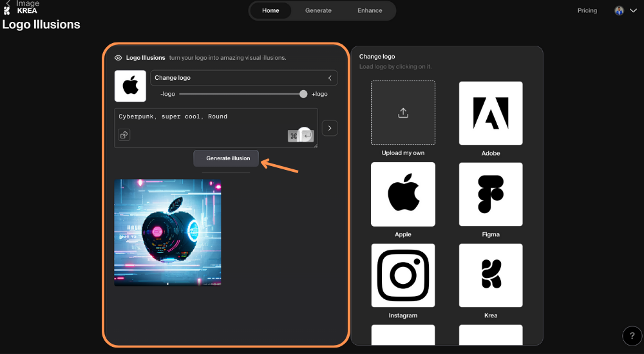Click the Change logo panel heading
This screenshot has width=644, height=354.
[x=377, y=57]
